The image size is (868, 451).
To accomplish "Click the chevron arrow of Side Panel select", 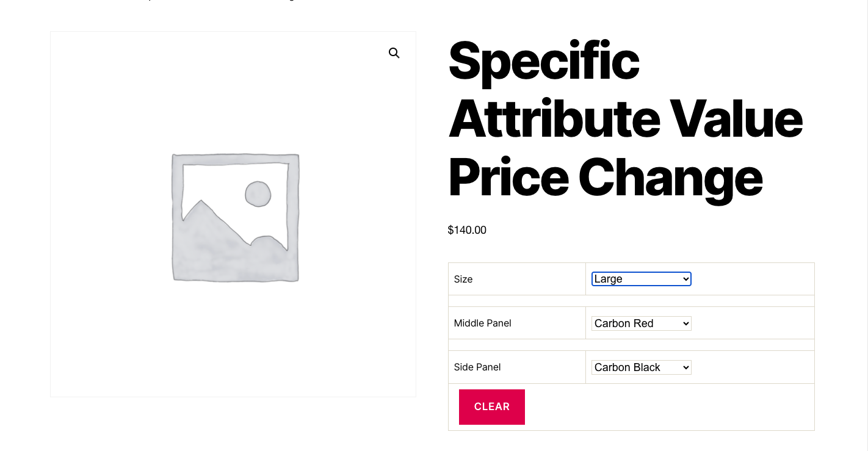I will point(686,367).
